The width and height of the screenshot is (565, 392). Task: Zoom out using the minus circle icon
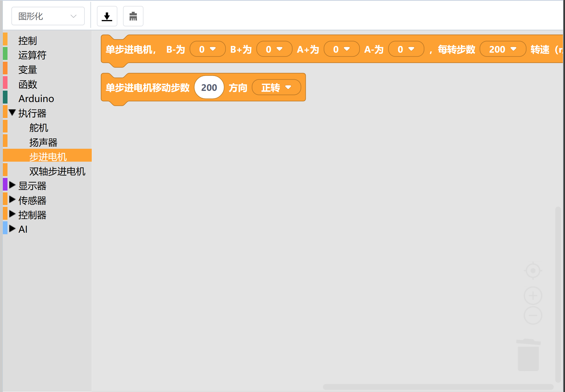pos(533,315)
